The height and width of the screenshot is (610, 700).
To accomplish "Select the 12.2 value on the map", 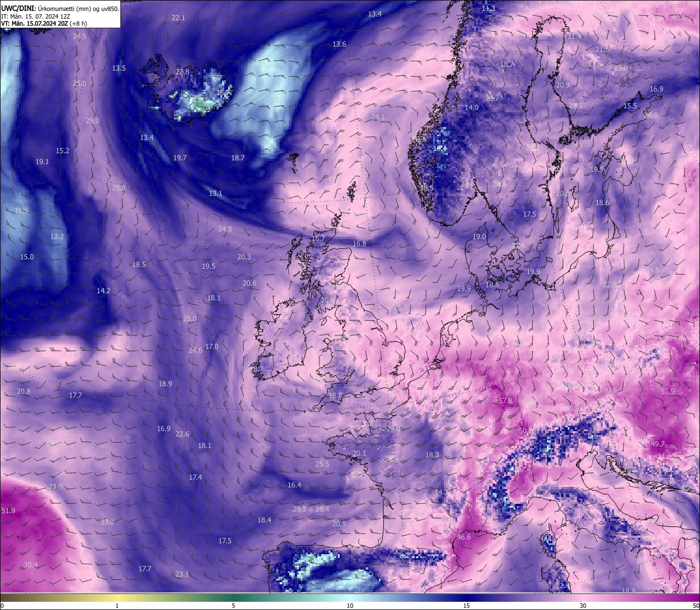I will coord(57,236).
